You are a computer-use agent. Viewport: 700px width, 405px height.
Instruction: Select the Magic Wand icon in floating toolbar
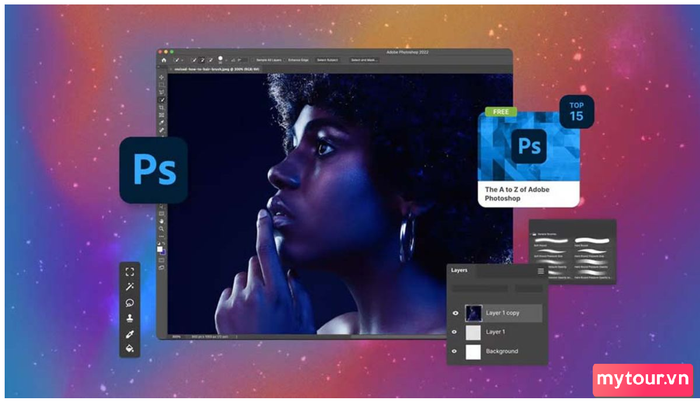pyautogui.click(x=130, y=287)
